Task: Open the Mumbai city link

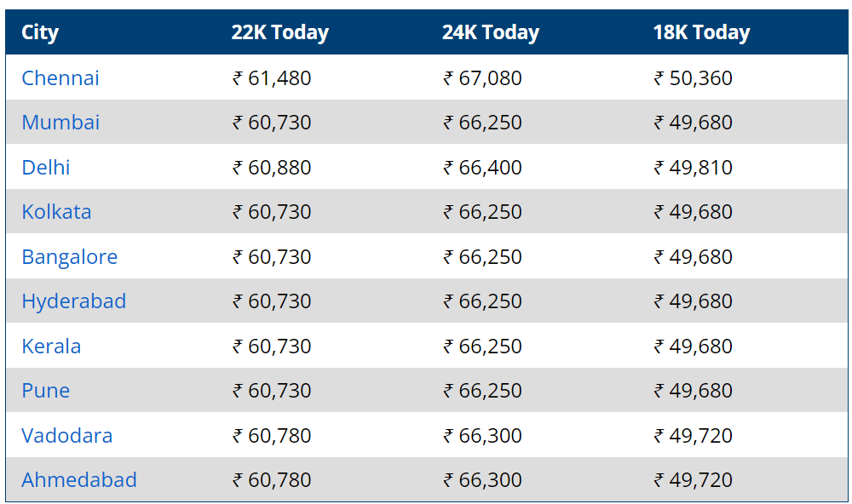Action: 60,123
